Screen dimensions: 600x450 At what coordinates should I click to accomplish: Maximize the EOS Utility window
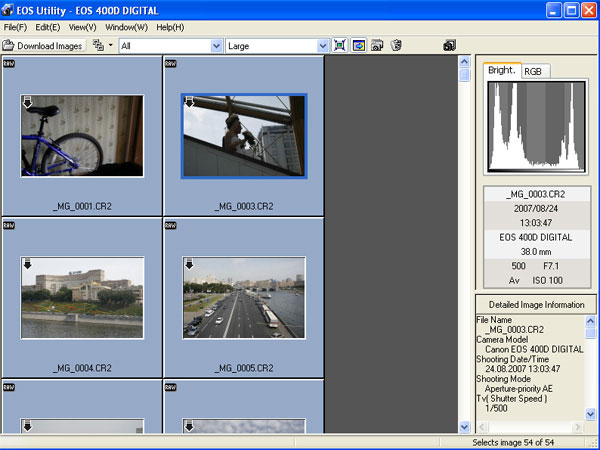[571, 10]
